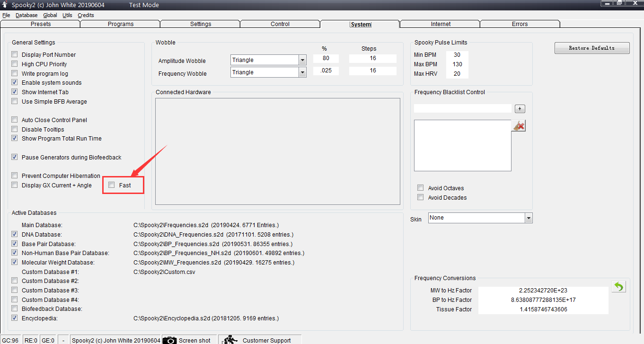Viewport: 644px width, 344px height.
Task: Select the Amplitude Wobble percent field
Action: coord(326,59)
